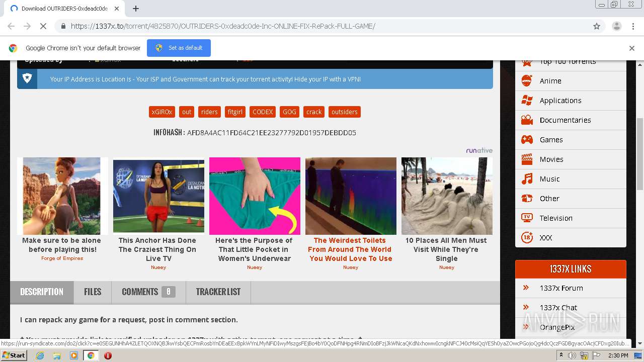Click the 'out' tag
644x362 pixels.
coord(187,112)
